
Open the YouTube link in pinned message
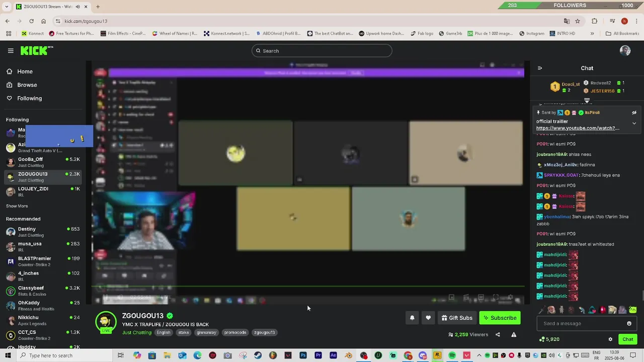[x=578, y=128]
